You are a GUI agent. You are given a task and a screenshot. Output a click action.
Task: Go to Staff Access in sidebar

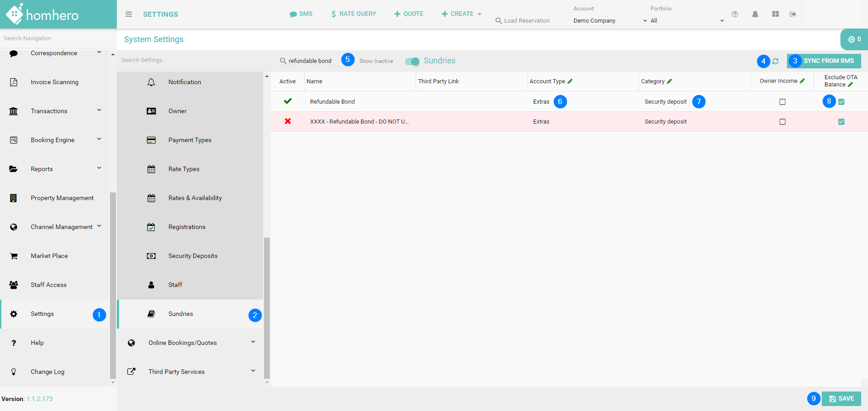point(48,285)
